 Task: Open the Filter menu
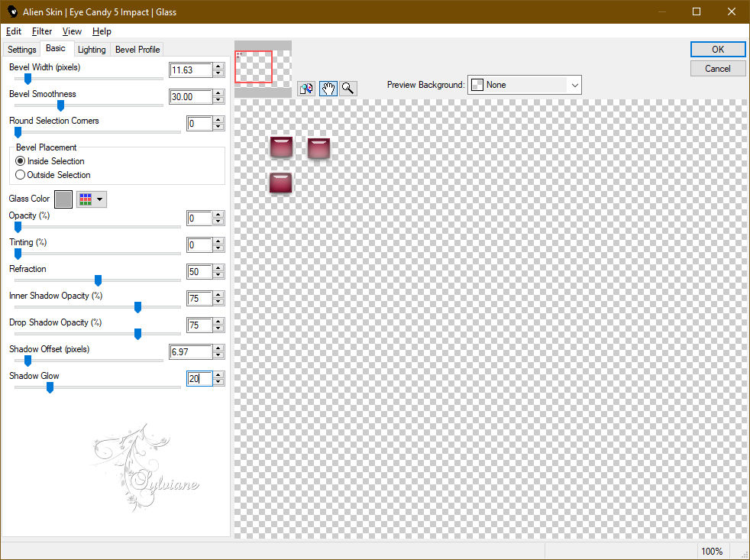(41, 31)
